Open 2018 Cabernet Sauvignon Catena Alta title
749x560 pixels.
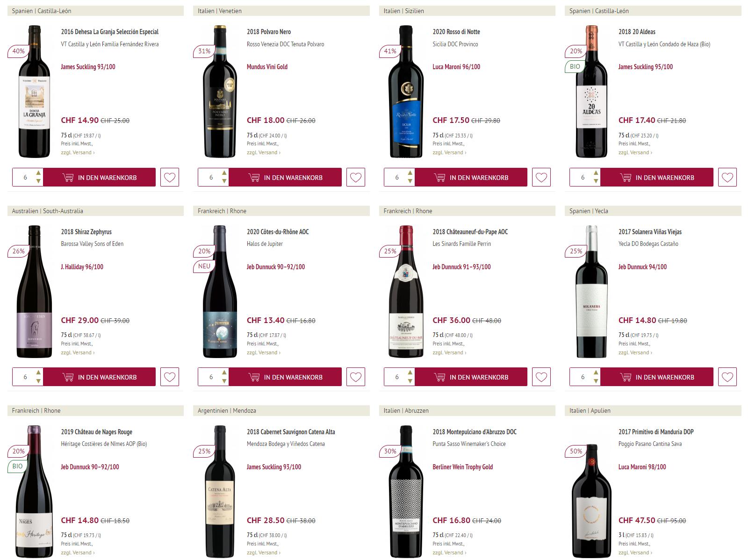click(x=291, y=432)
